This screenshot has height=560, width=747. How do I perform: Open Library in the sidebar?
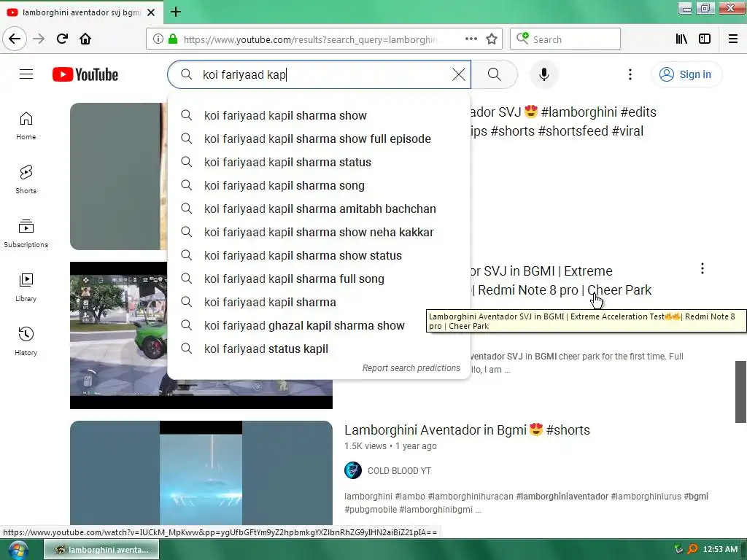[x=26, y=287]
